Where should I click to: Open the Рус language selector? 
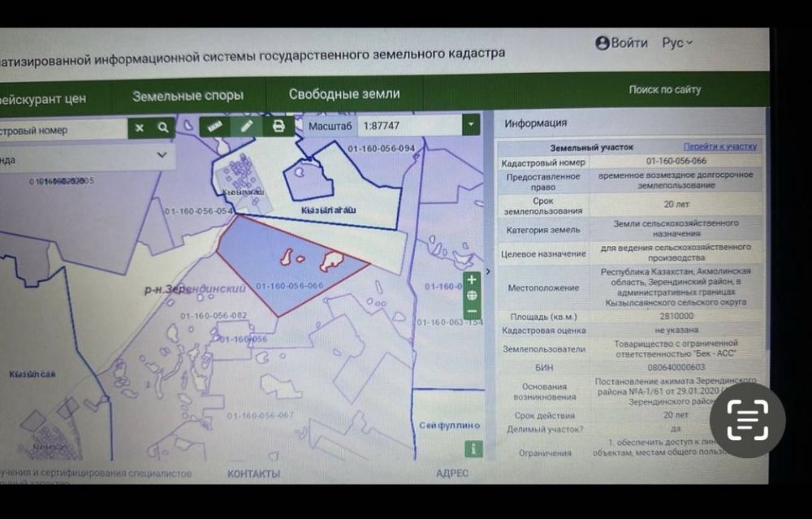(677, 43)
